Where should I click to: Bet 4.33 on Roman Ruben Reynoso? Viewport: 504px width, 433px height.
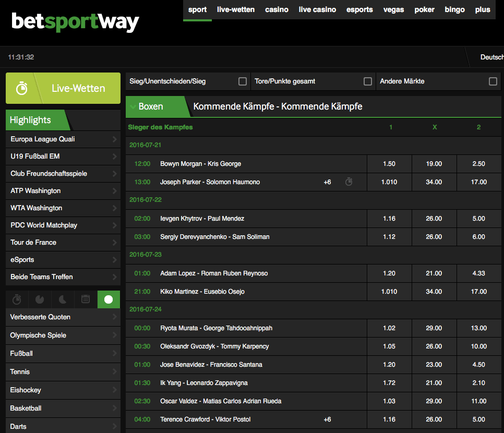click(479, 273)
